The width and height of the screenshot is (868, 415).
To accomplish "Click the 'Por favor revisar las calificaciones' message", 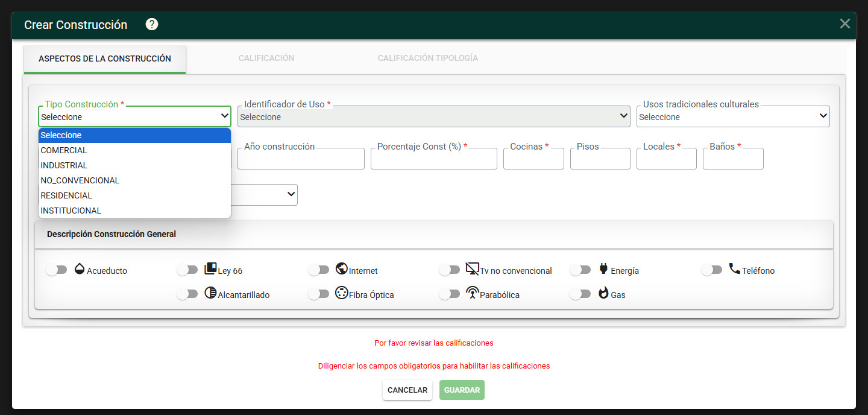I will pyautogui.click(x=434, y=343).
